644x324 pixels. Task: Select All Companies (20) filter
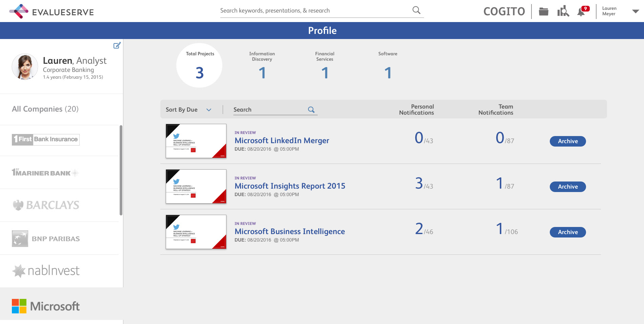click(45, 109)
